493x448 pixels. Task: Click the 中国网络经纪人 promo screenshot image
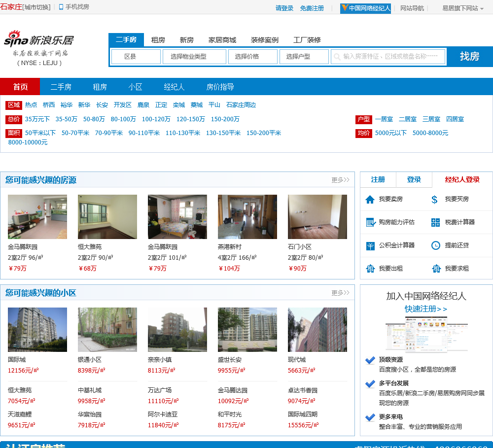[426, 334]
